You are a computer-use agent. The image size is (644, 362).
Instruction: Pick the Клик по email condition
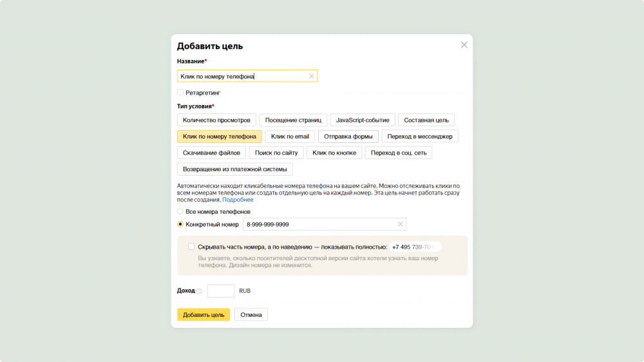click(x=290, y=137)
